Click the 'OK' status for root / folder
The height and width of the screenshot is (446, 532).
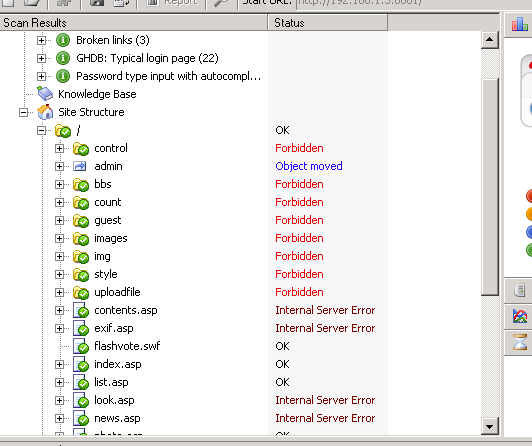click(282, 130)
